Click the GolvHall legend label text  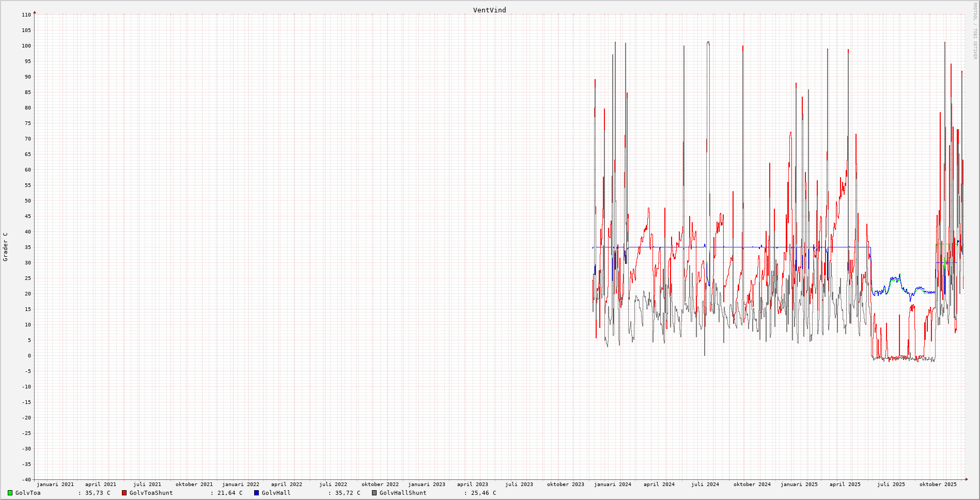click(x=276, y=493)
